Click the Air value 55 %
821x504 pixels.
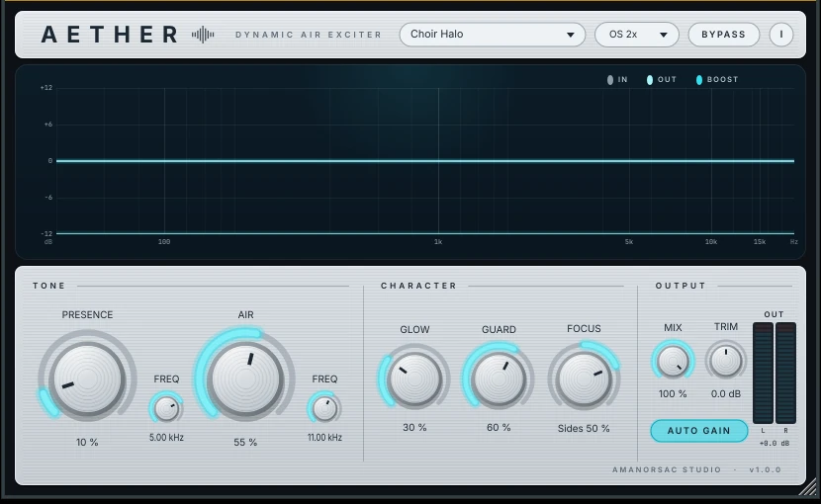pyautogui.click(x=245, y=443)
